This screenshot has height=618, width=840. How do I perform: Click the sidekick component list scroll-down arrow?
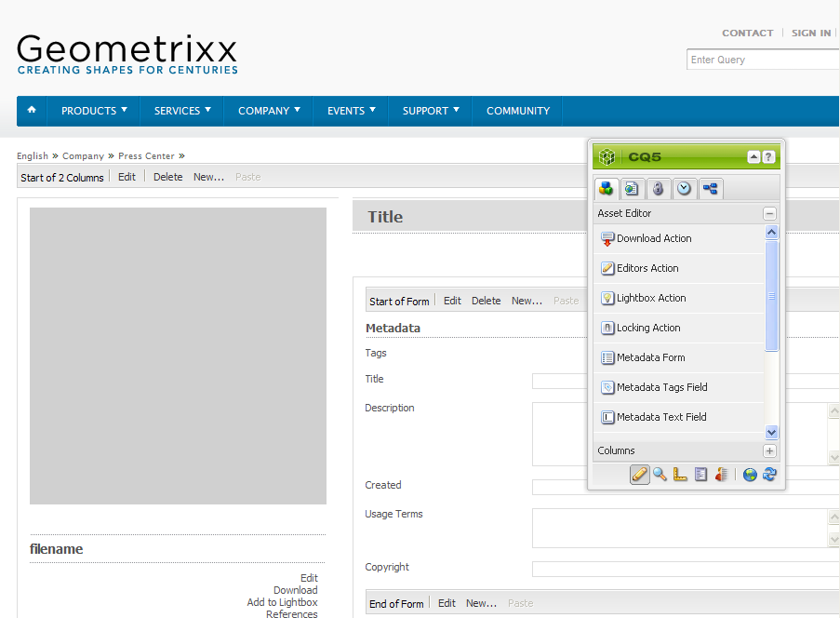coord(771,432)
